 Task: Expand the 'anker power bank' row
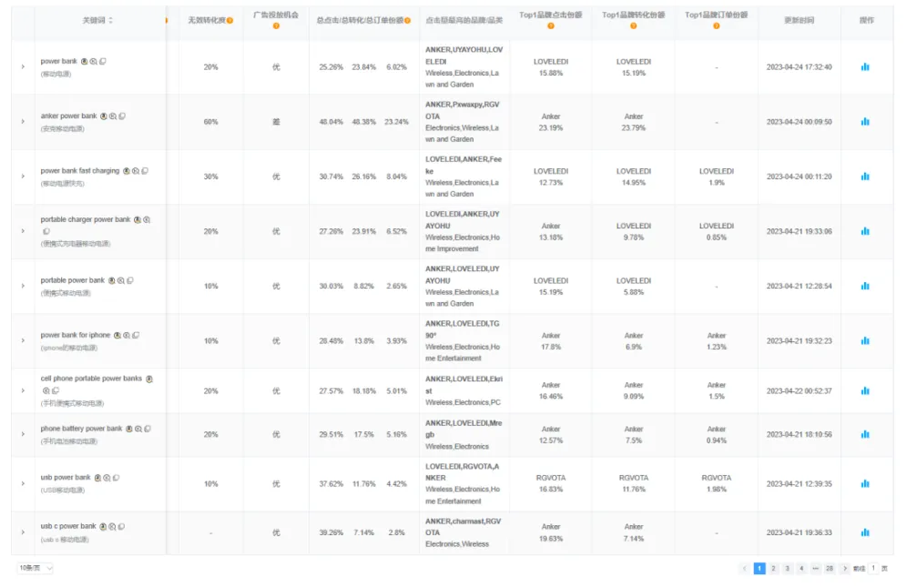click(23, 121)
